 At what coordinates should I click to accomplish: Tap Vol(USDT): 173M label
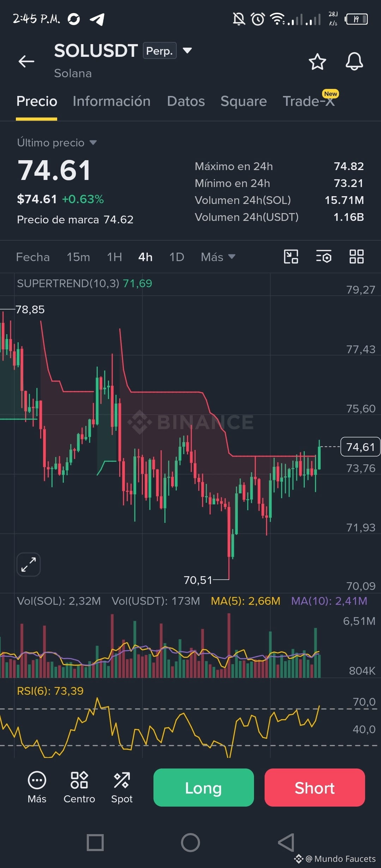point(156,601)
